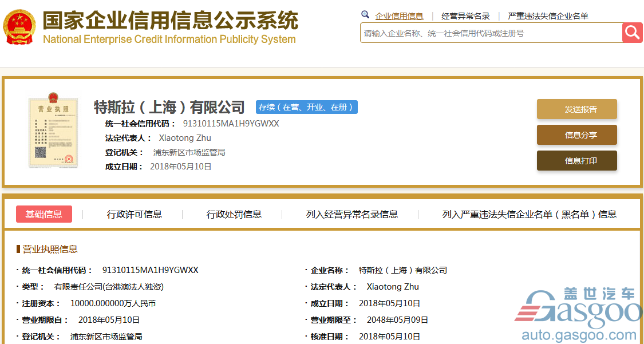This screenshot has width=644, height=344.
Task: Click the 法定代表人 value in license info
Action: click(393, 287)
